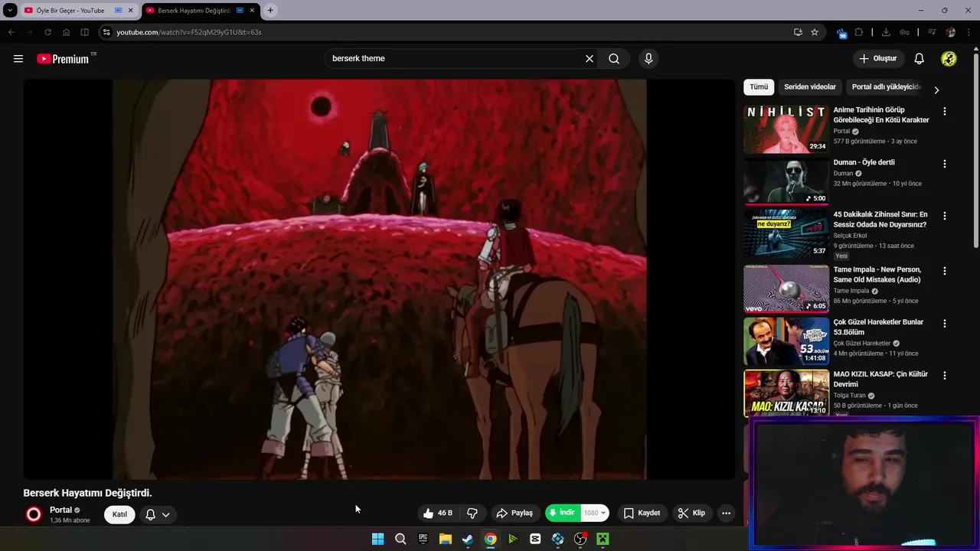Image resolution: width=980 pixels, height=551 pixels.
Task: Open the Portal channel name link
Action: pyautogui.click(x=60, y=510)
